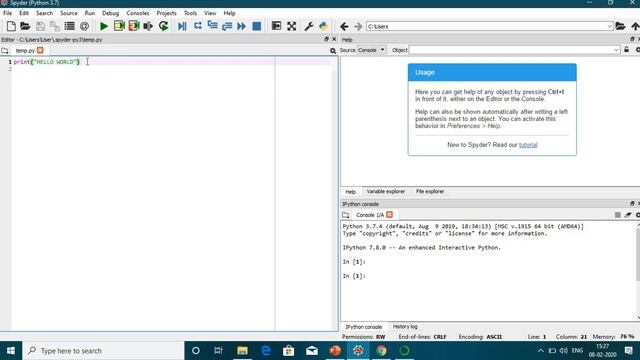640x360 pixels.
Task: Select the Help pane tab
Action: click(351, 192)
